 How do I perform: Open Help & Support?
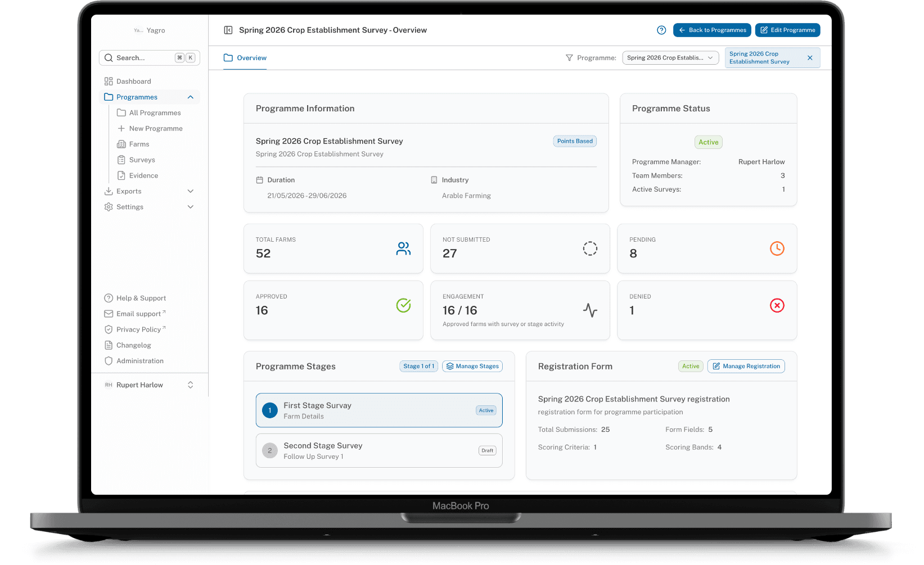click(x=135, y=299)
